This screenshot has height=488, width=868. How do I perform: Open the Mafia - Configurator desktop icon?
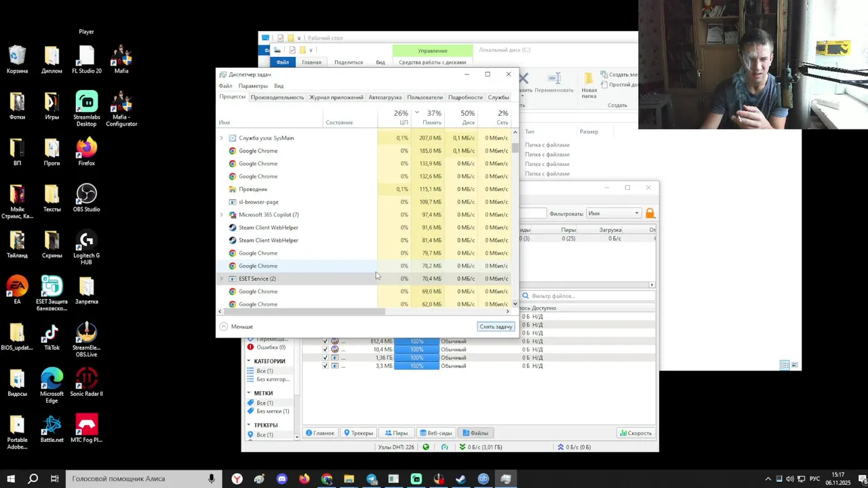pos(121,108)
